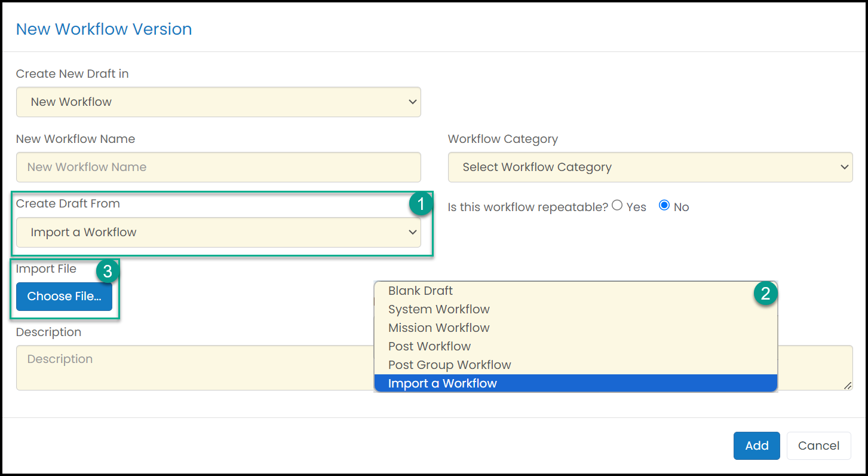Choose Post Workflow option

575,346
